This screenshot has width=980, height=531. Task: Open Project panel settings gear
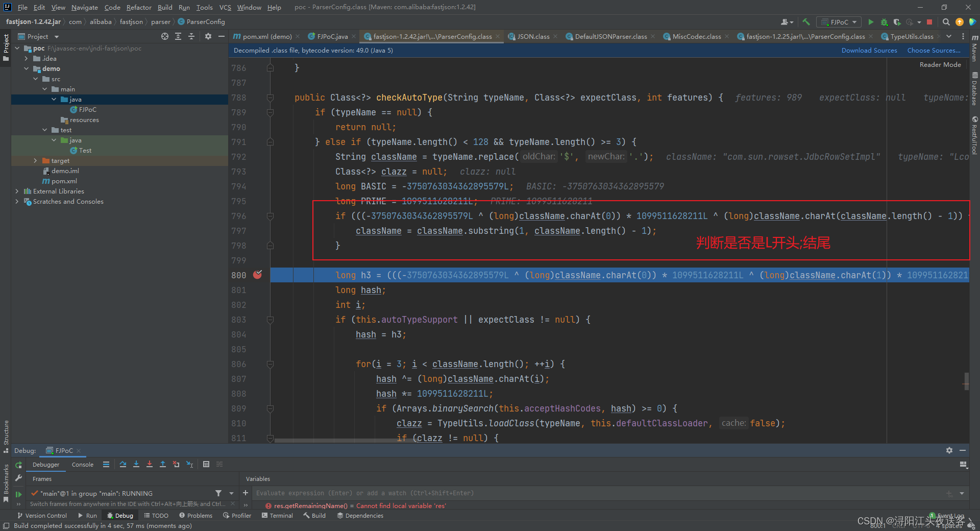point(208,36)
